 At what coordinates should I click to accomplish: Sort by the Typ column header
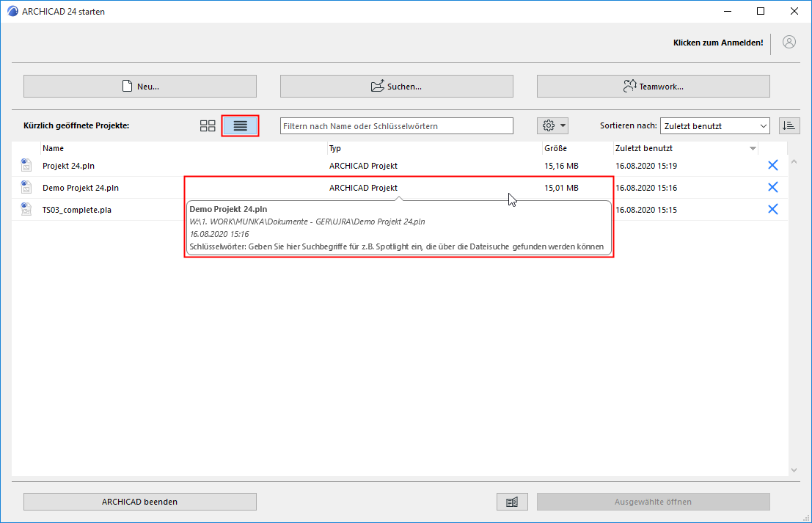pyautogui.click(x=435, y=148)
